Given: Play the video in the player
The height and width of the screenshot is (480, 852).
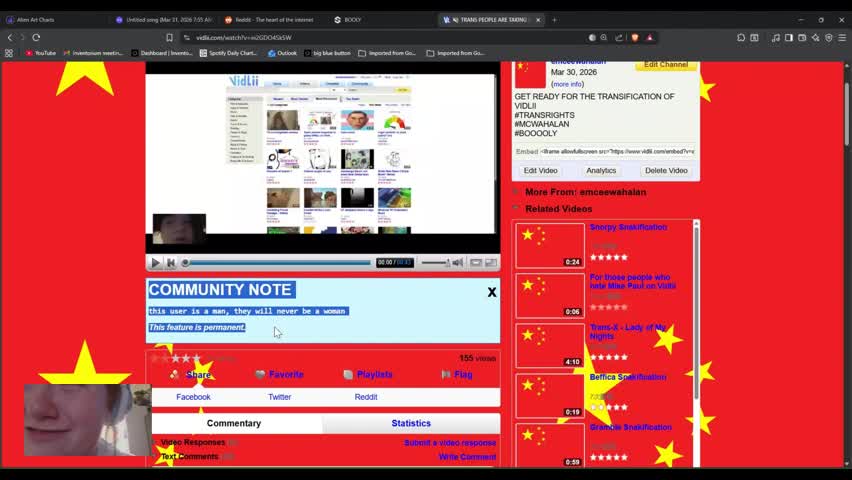Looking at the screenshot, I should tap(155, 263).
